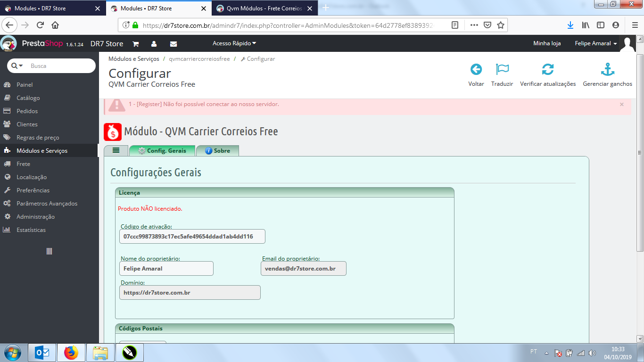Bookmark this page star icon
Viewport: 644px width, 362px height.
click(501, 25)
